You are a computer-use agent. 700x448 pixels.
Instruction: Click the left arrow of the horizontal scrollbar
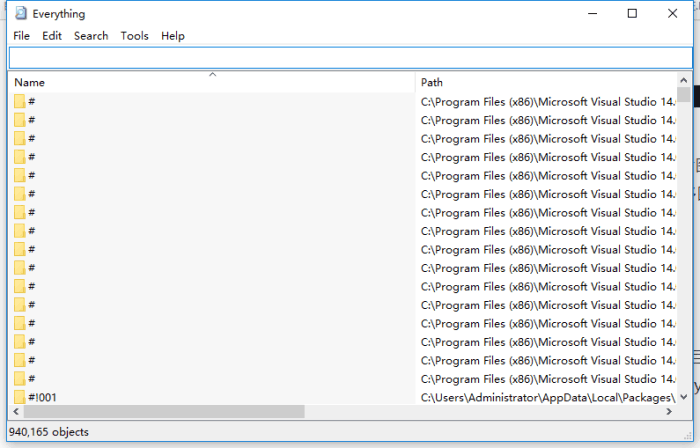(x=16, y=411)
